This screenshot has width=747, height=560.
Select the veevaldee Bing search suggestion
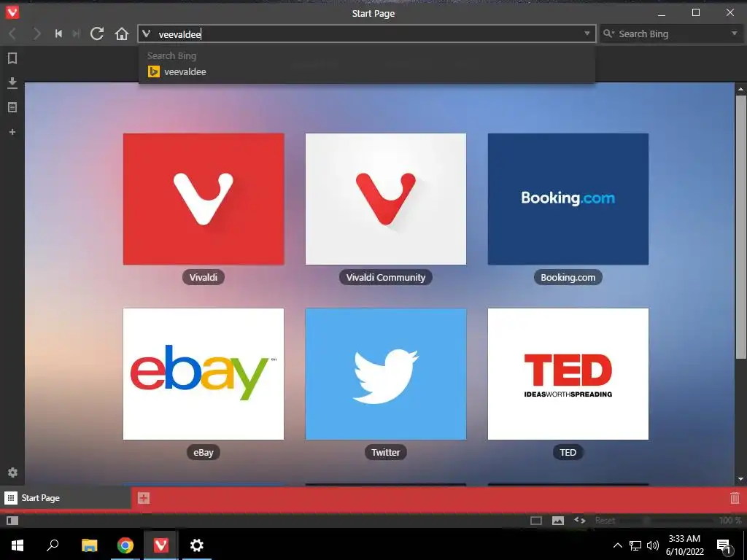coord(367,72)
